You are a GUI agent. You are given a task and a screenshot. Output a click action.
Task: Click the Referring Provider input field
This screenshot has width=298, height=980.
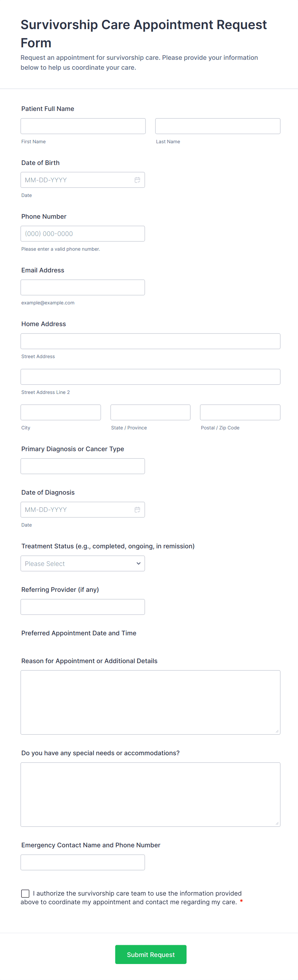click(83, 607)
